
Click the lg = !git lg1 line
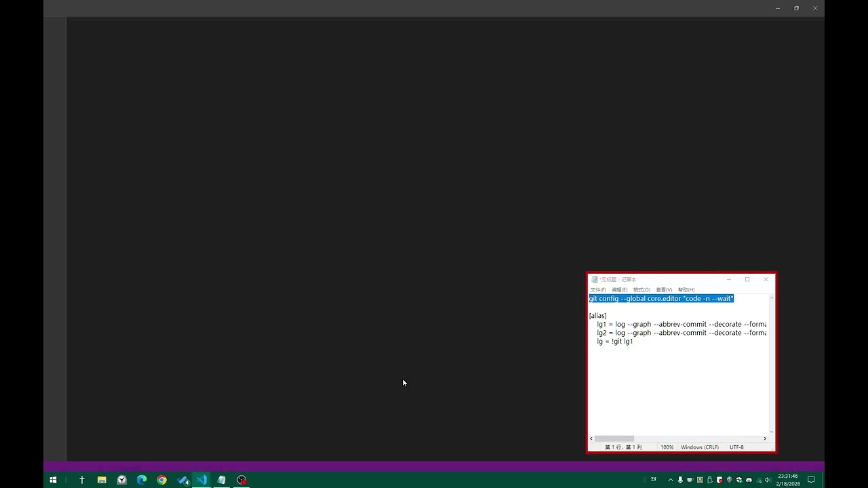(615, 342)
